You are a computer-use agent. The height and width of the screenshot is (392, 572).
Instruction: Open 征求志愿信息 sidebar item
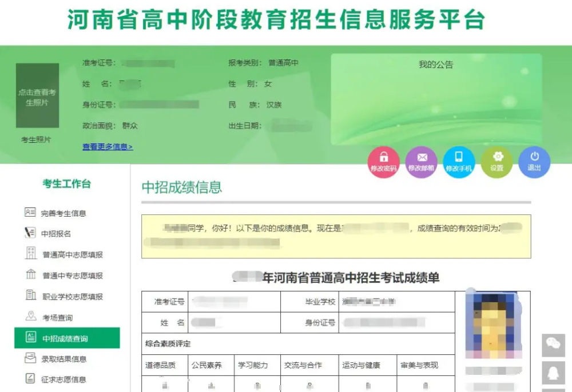[63, 379]
